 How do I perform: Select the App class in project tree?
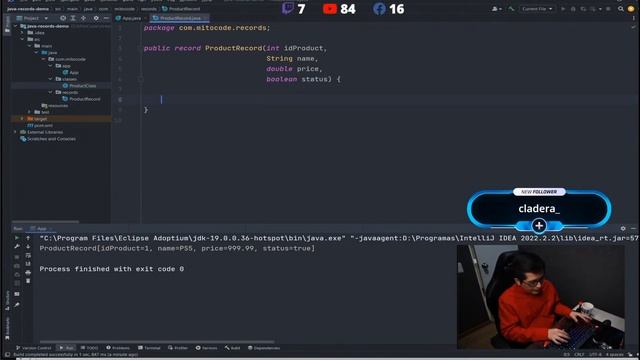(71, 72)
